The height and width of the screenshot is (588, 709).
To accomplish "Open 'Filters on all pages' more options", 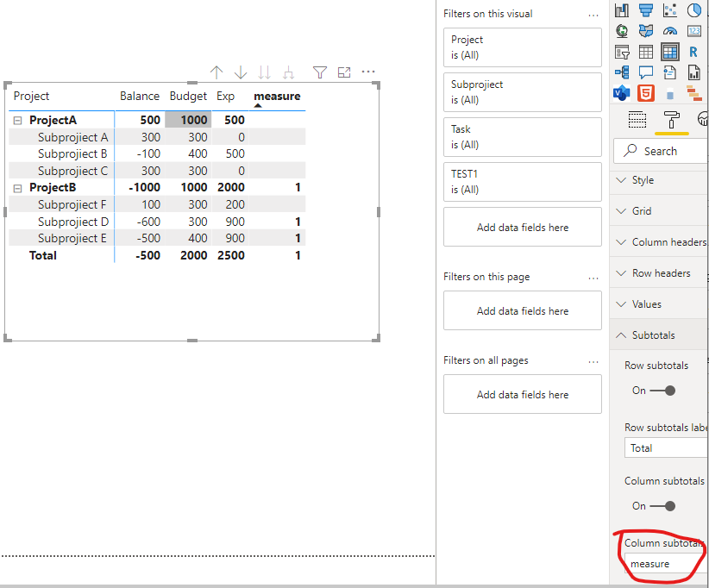I will pos(593,361).
